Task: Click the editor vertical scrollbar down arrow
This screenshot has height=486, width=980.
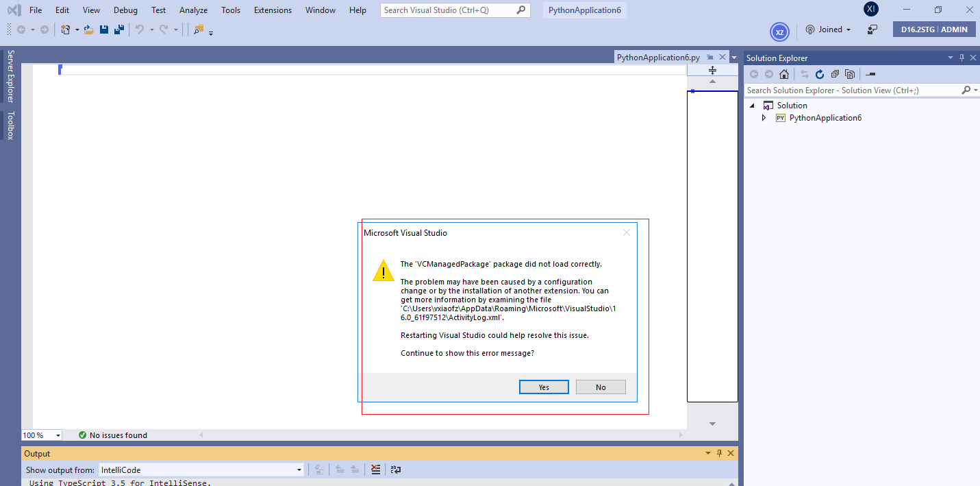Action: (x=712, y=424)
